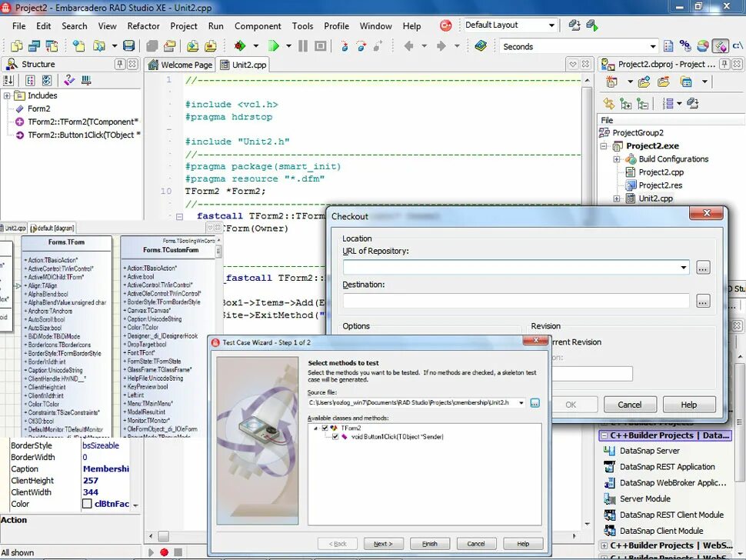Open the Seconds dropdown in toolbar
The width and height of the screenshot is (746, 560).
pos(653,47)
